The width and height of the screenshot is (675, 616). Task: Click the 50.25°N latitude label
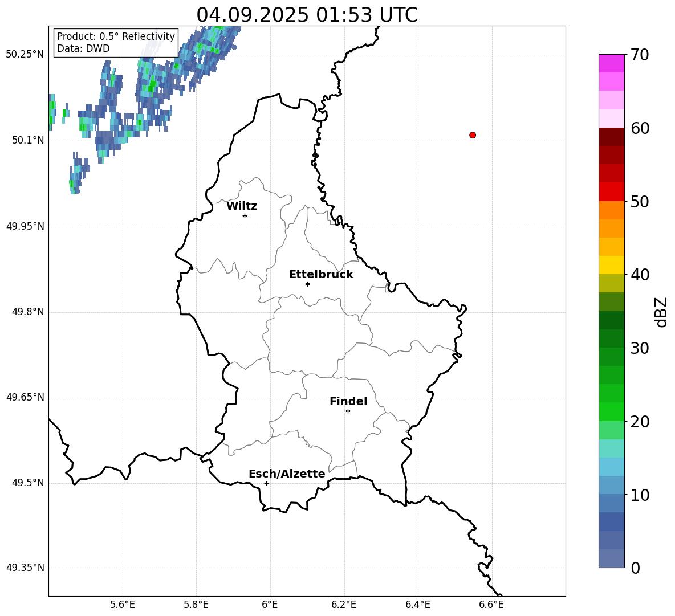pyautogui.click(x=25, y=54)
